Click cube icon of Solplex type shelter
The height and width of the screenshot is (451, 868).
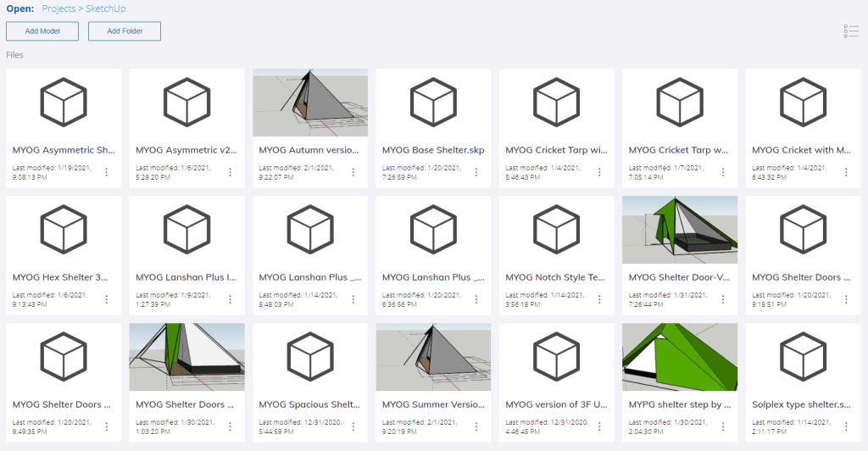[x=803, y=357]
